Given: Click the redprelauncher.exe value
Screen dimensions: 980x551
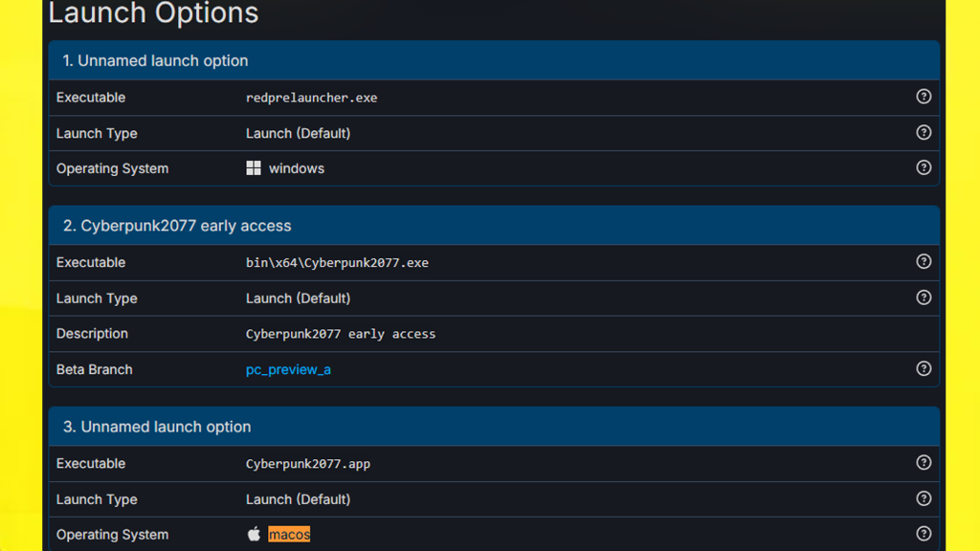Looking at the screenshot, I should click(x=311, y=99).
